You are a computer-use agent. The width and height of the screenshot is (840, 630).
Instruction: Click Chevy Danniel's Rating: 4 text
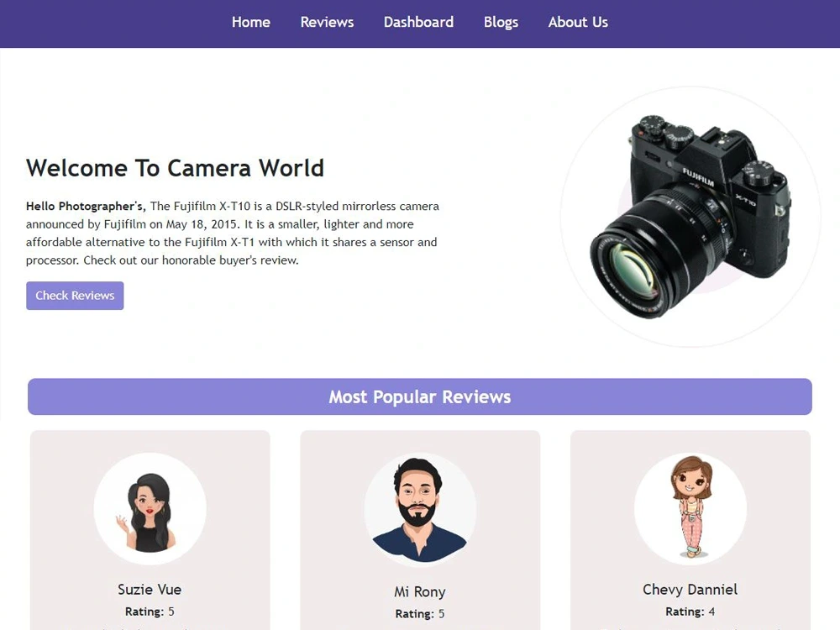pyautogui.click(x=690, y=612)
